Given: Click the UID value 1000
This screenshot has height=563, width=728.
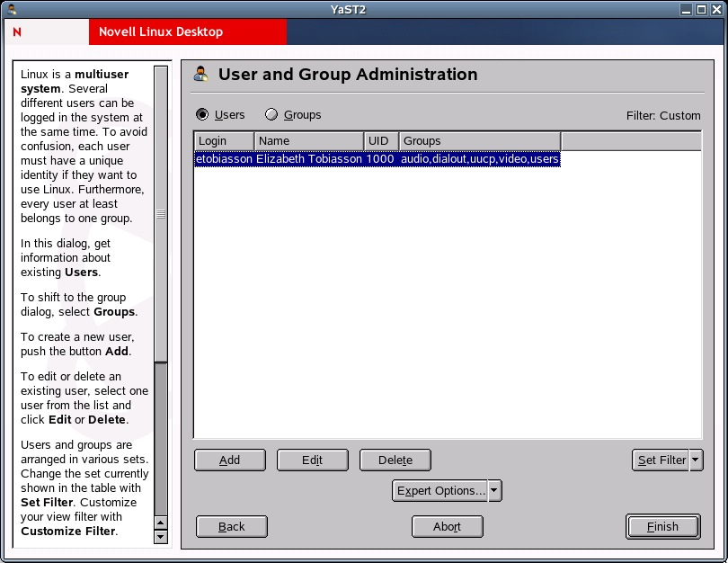Looking at the screenshot, I should (380, 159).
